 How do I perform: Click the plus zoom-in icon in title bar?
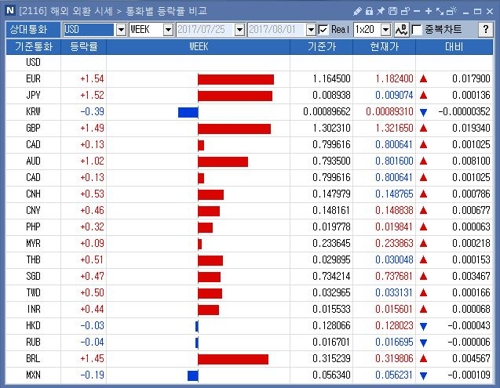click(428, 11)
